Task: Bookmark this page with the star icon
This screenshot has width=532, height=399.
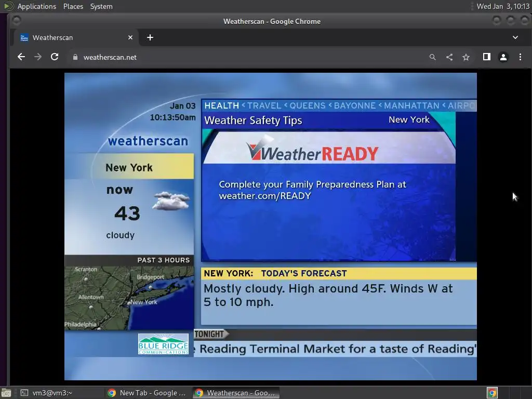Action: [x=466, y=57]
